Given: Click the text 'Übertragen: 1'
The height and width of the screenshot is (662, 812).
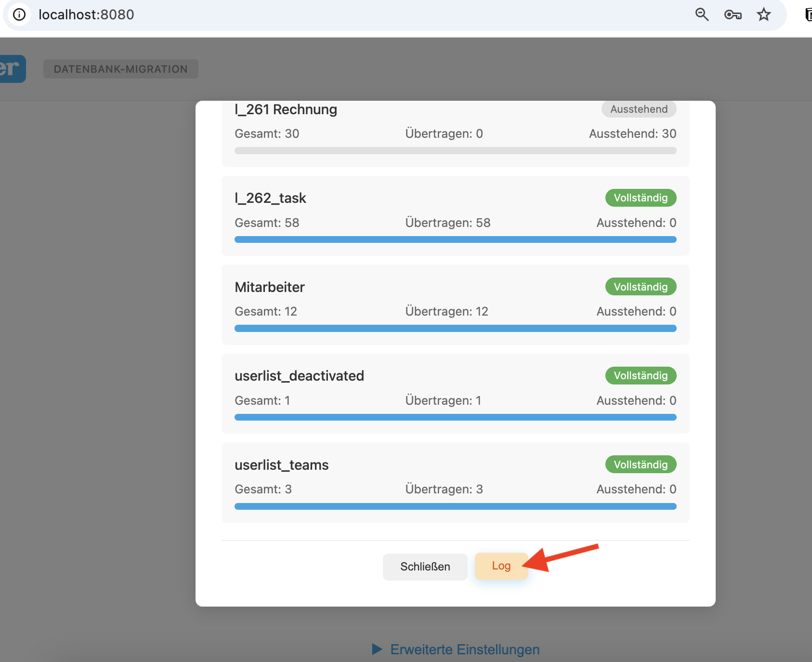Looking at the screenshot, I should click(x=444, y=400).
